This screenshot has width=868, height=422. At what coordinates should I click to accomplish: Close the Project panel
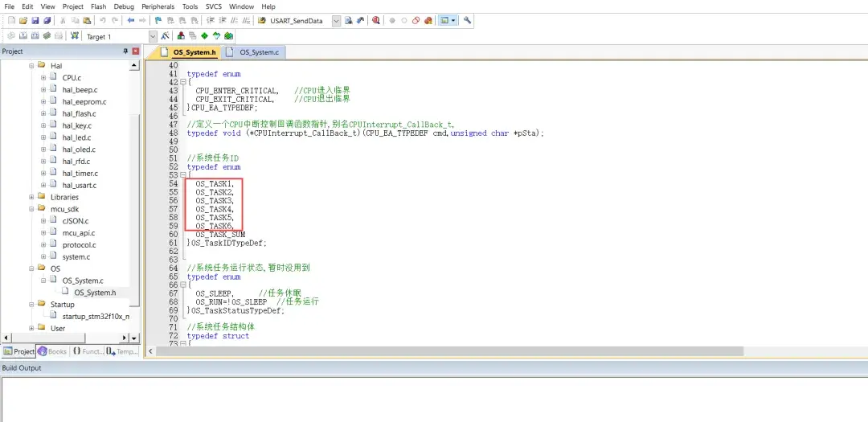[x=136, y=51]
